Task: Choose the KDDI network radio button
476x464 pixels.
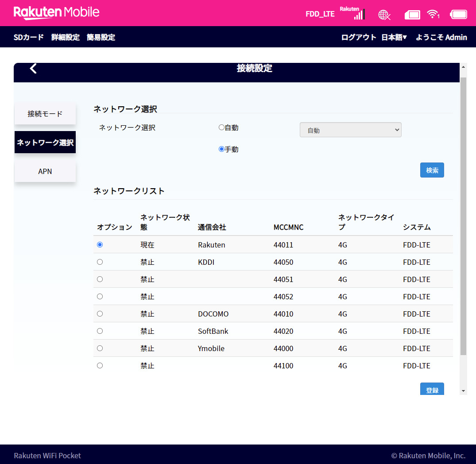Action: tap(100, 262)
